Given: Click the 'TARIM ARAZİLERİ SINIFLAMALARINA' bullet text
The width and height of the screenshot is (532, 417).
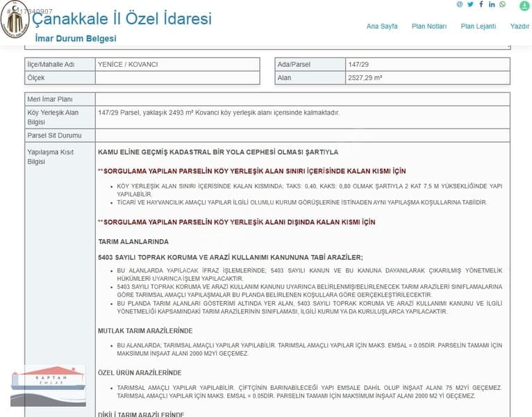Looking at the screenshot, I should [x=310, y=291].
